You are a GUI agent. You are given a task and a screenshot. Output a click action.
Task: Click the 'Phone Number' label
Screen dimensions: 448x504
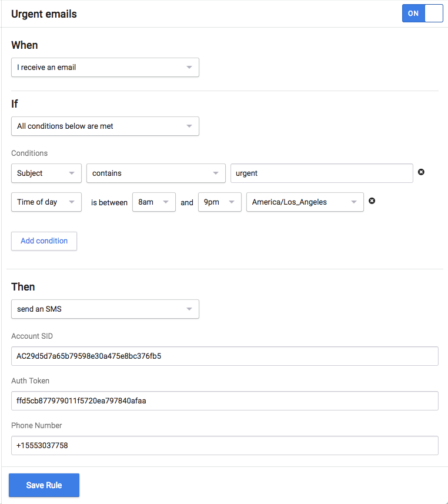tap(36, 426)
